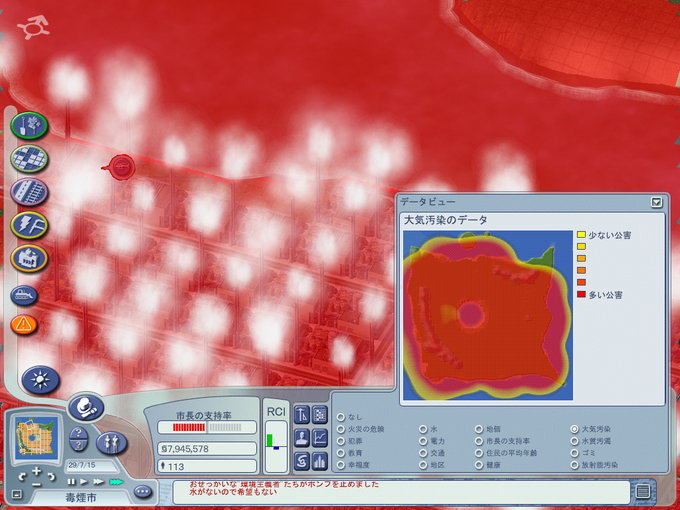Click the red transit marker on the map
This screenshot has width=680, height=510.
121,167
